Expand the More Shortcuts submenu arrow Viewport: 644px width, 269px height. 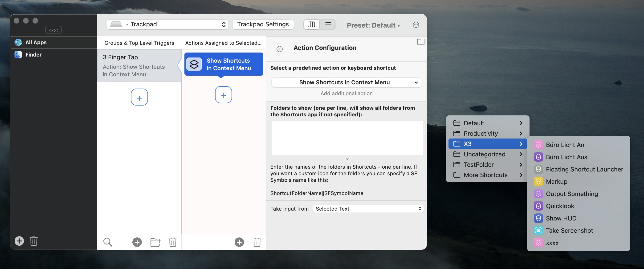pyautogui.click(x=521, y=175)
